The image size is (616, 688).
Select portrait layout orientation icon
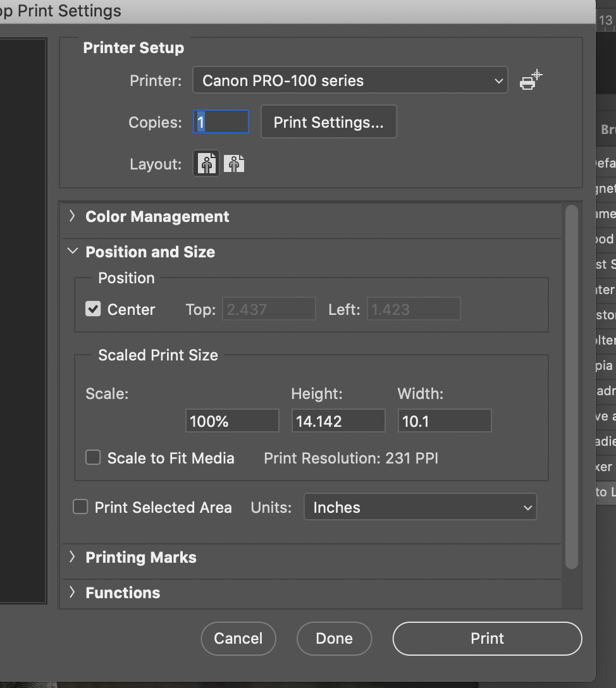point(206,164)
